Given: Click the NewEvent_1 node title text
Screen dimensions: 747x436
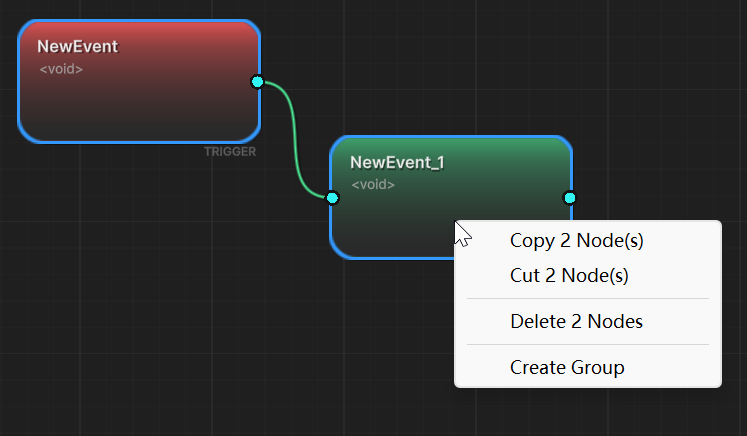Looking at the screenshot, I should tap(396, 162).
